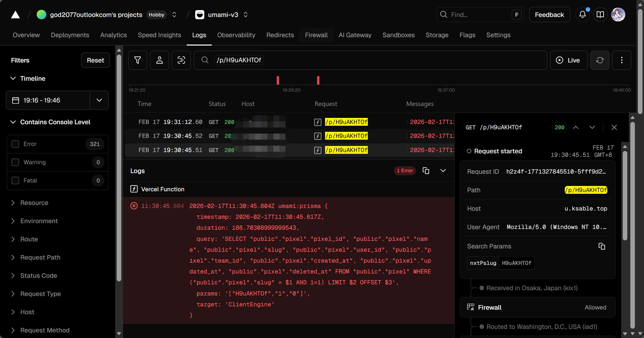The image size is (644, 338).
Task: Switch to the Observability tab
Action: coord(236,35)
